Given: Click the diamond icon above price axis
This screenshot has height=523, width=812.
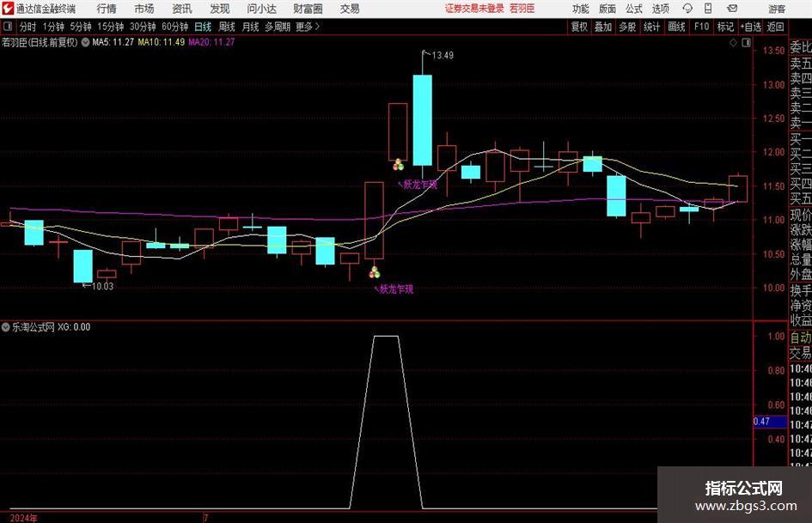Looking at the screenshot, I should 733,43.
